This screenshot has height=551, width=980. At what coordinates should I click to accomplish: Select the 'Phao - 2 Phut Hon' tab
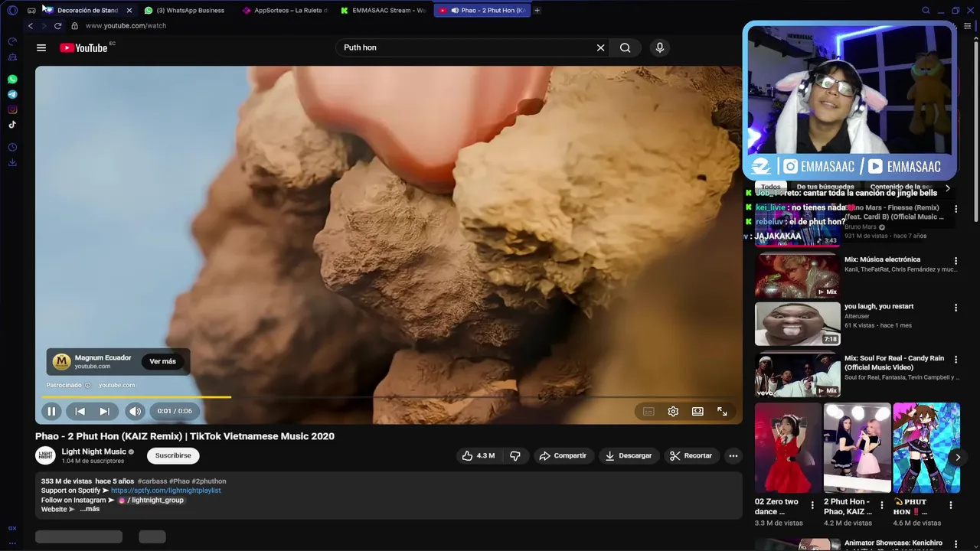click(482, 10)
